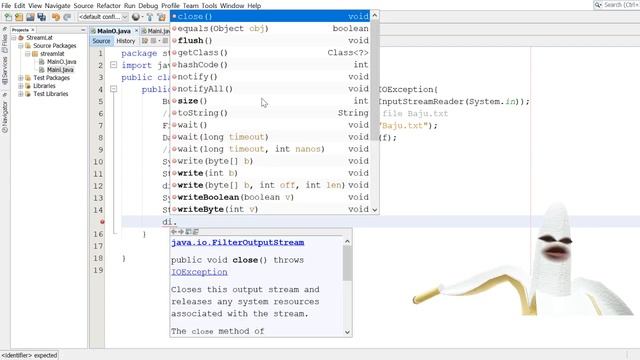Click the Save All toolbar icon

coord(42,17)
